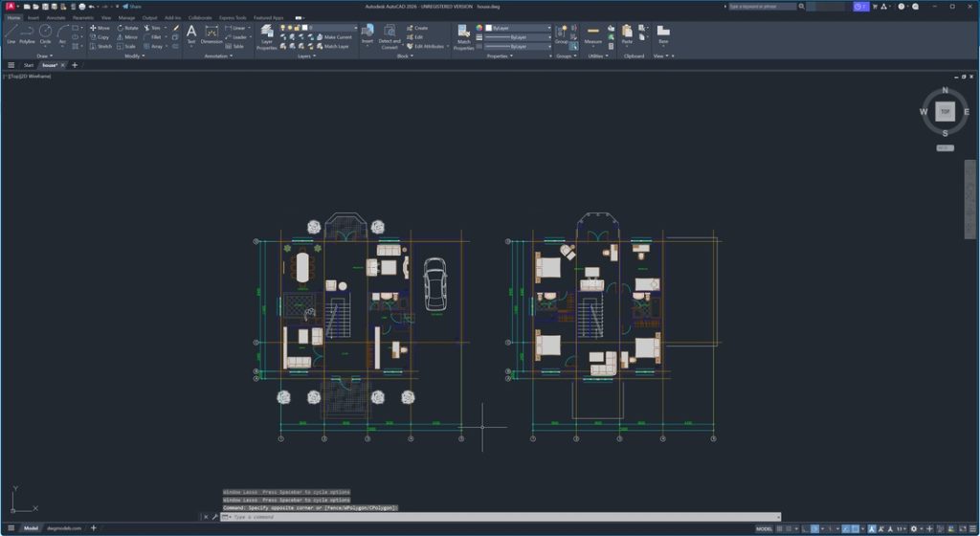
Task: Toggle annotation visibility in status bar
Action: tap(872, 529)
